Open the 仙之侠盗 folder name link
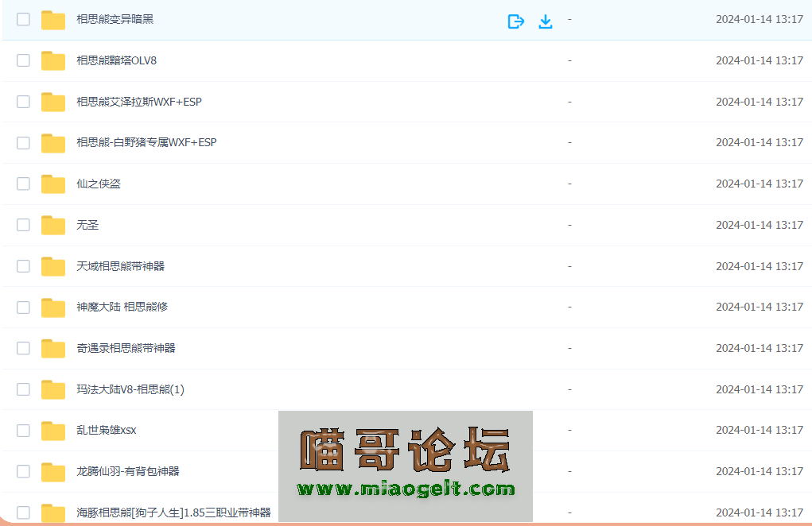The width and height of the screenshot is (812, 526). [99, 184]
